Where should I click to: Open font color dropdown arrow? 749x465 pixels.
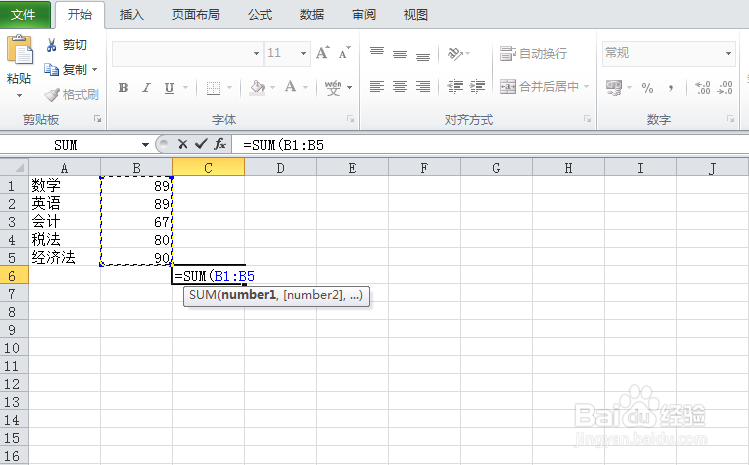305,88
